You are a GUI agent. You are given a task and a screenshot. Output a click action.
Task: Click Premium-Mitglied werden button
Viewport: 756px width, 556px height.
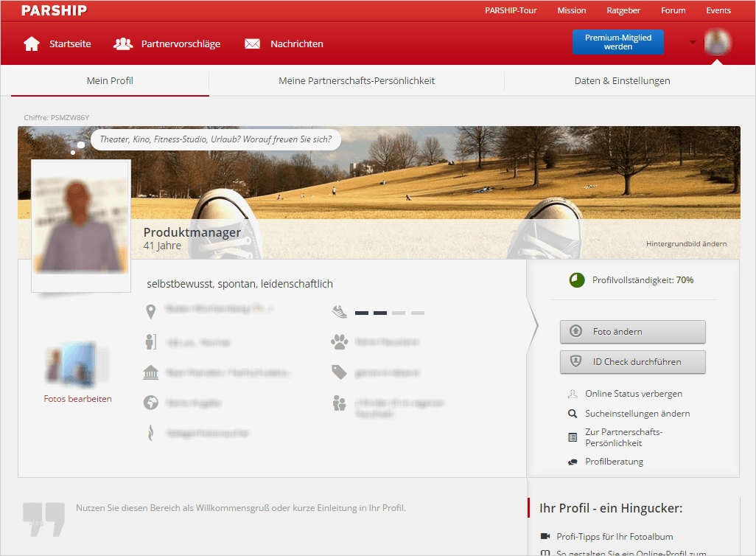(618, 42)
